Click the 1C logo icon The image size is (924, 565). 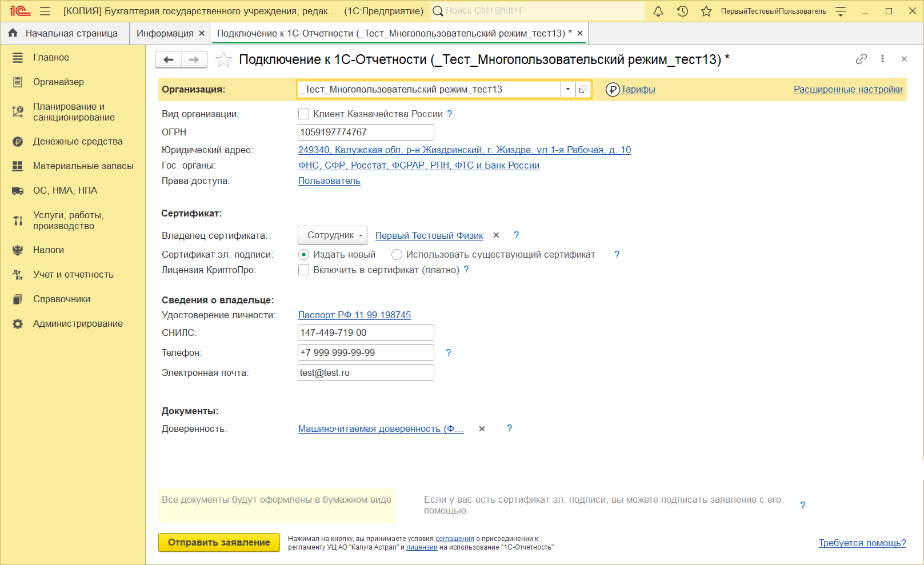tap(19, 11)
